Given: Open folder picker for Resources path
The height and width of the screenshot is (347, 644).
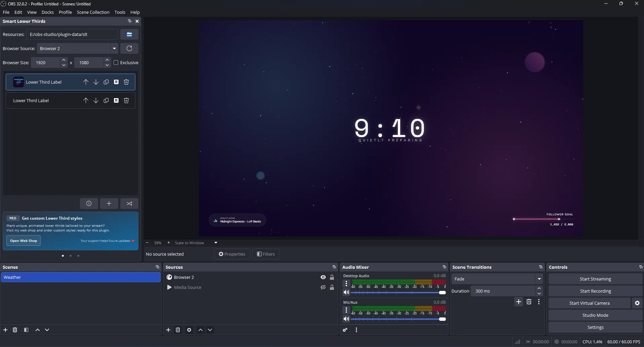Looking at the screenshot, I should coord(129,34).
